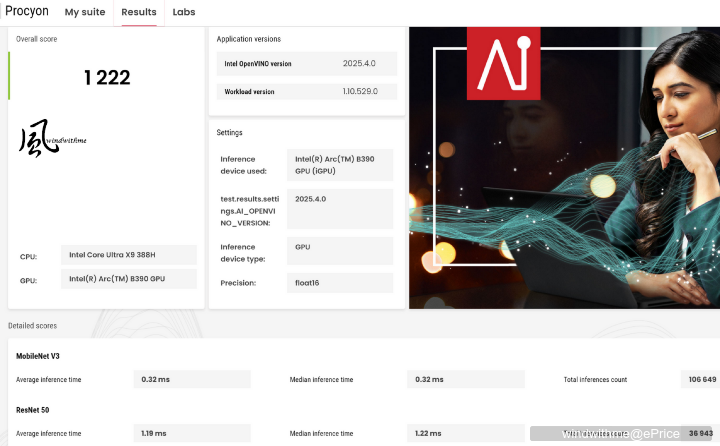Screen dimensions: 720x446
Task: Click MobileNet V3 Total inferences count label
Action: coord(595,380)
